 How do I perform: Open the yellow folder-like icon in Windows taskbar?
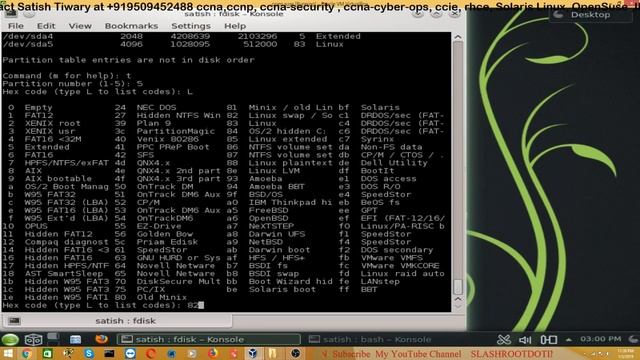tap(273, 353)
